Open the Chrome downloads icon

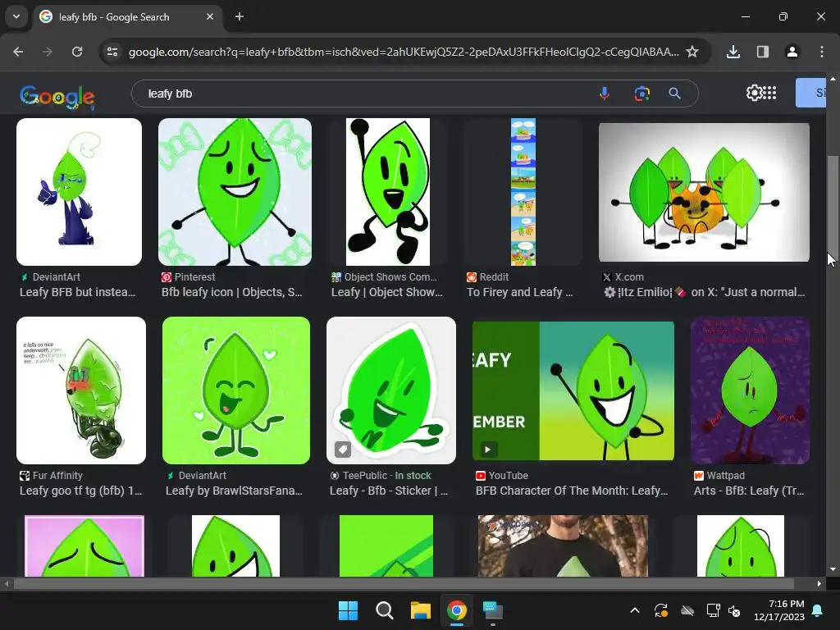coord(733,52)
